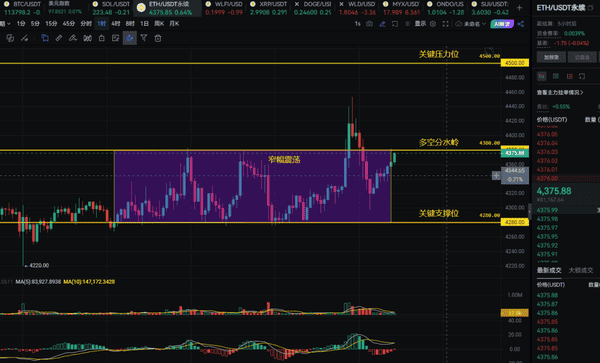Expand the 未命名 cloud layout dropdown
Viewport: 600px width, 363px height.
471,24
